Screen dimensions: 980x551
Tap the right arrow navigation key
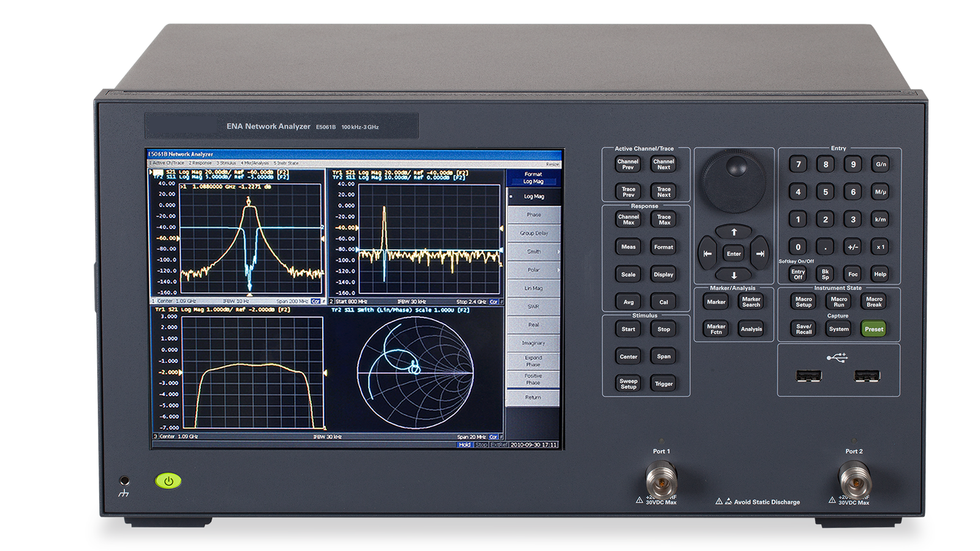(760, 253)
